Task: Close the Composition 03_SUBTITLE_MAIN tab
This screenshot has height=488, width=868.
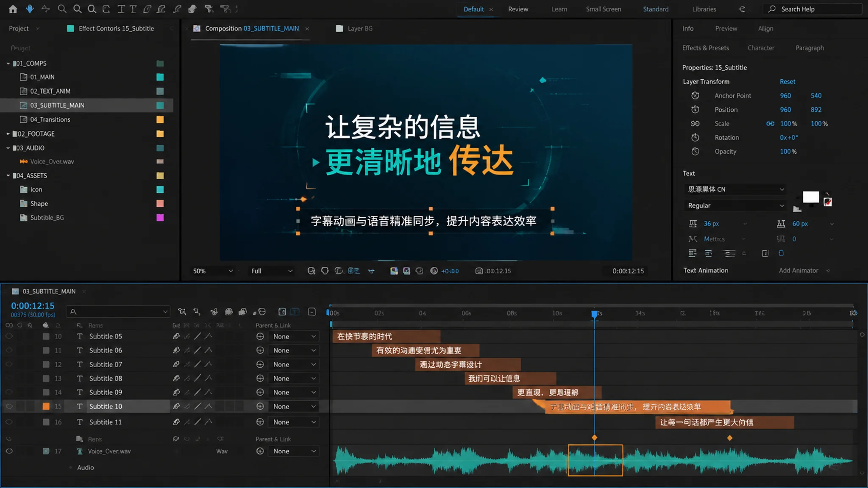Action: [307, 28]
